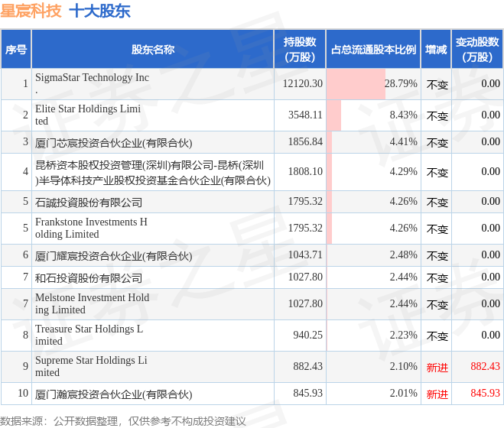The width and height of the screenshot is (504, 428).
Task: Click the 28.79% ratio bar
Action: point(356,83)
